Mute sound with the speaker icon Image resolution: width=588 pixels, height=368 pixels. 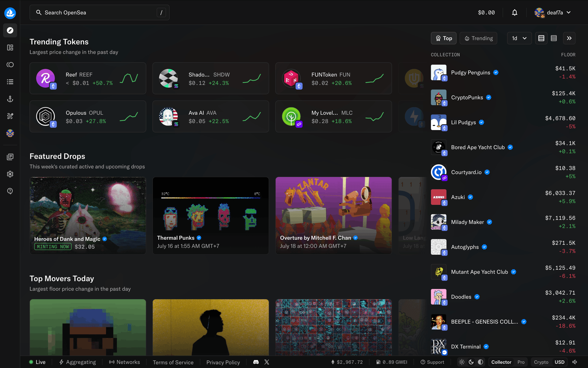pyautogui.click(x=575, y=362)
